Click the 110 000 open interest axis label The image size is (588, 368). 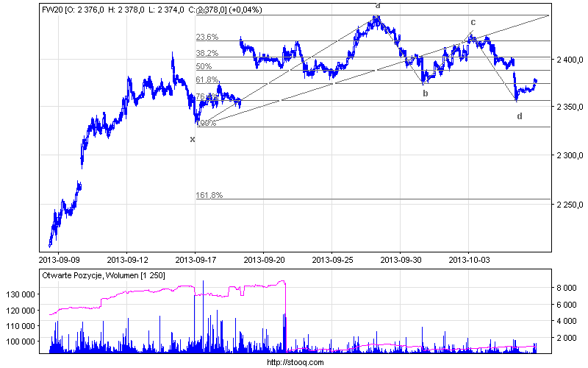[x=21, y=326]
